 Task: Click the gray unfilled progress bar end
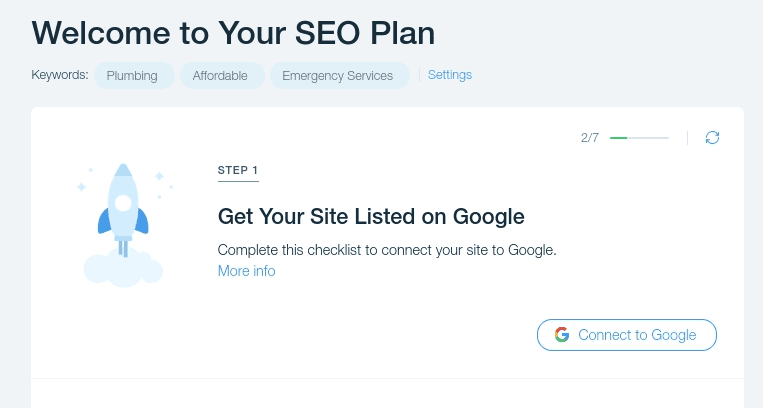tap(650, 138)
